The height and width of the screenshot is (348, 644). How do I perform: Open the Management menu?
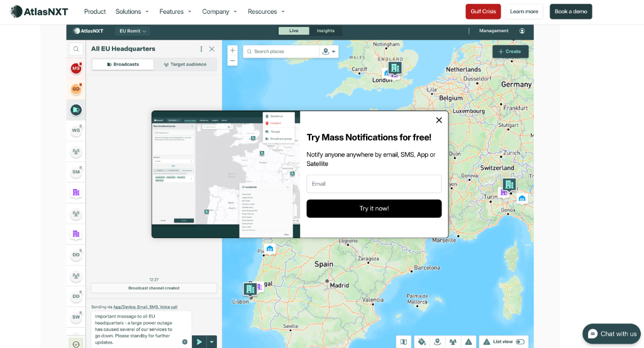pyautogui.click(x=494, y=31)
